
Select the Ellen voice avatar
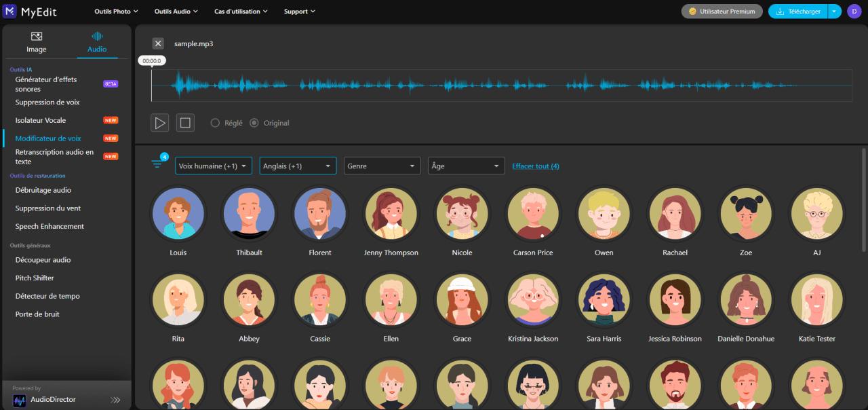pos(391,299)
